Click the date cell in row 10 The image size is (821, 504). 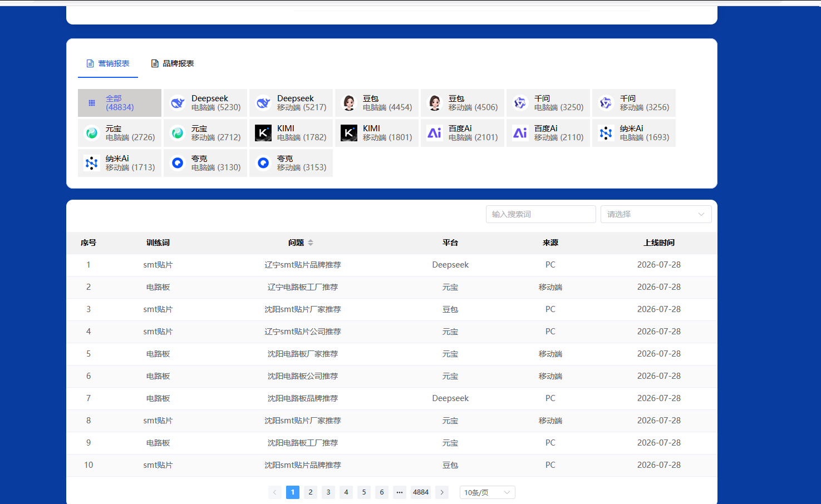659,465
